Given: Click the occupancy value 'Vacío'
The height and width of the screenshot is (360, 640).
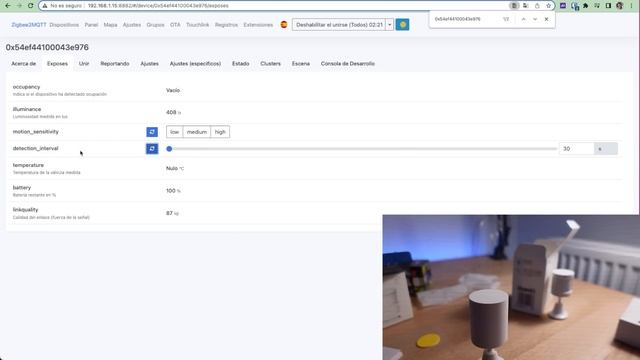Looking at the screenshot, I should (x=173, y=90).
